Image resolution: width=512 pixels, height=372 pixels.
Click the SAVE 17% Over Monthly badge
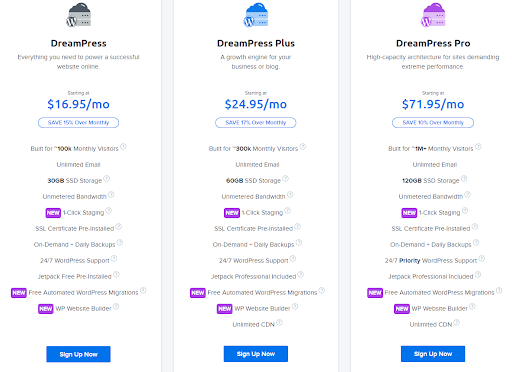[x=256, y=123]
